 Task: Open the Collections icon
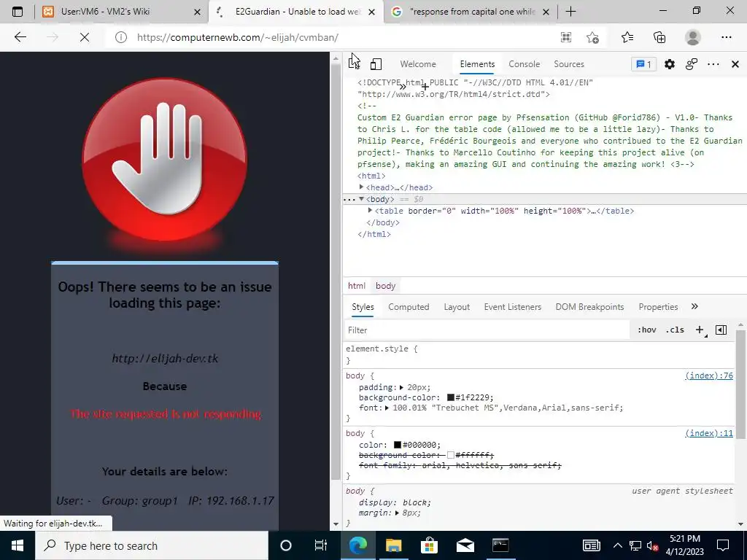pos(659,37)
